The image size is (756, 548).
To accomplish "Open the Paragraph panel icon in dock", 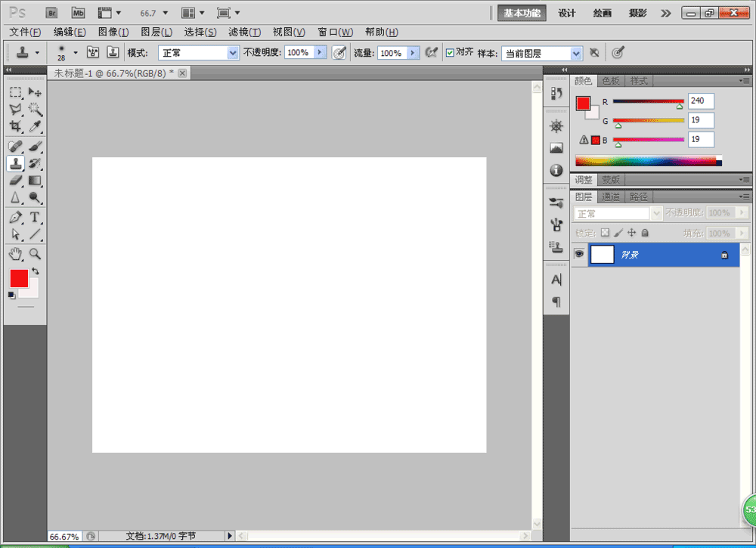I will 556,302.
